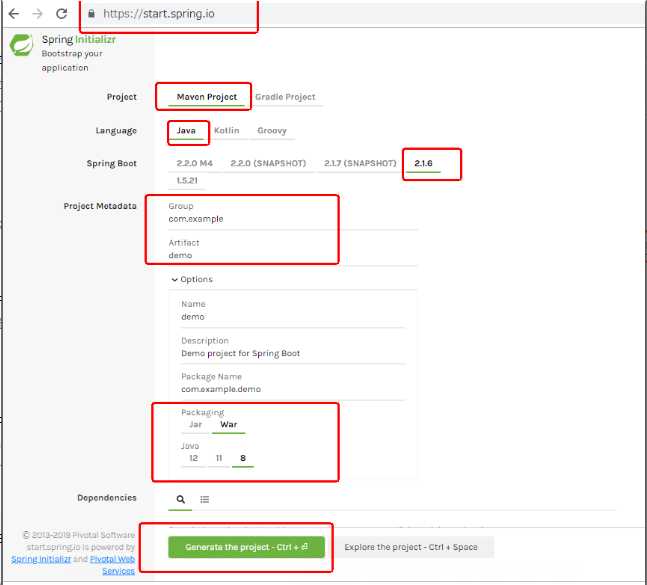Edit the Artifact field demo
This screenshot has width=647, height=585.
pos(293,255)
